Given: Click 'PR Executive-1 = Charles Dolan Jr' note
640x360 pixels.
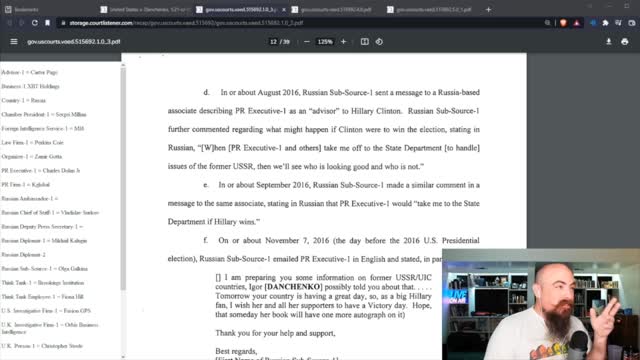Looking at the screenshot, I should coord(40,171).
